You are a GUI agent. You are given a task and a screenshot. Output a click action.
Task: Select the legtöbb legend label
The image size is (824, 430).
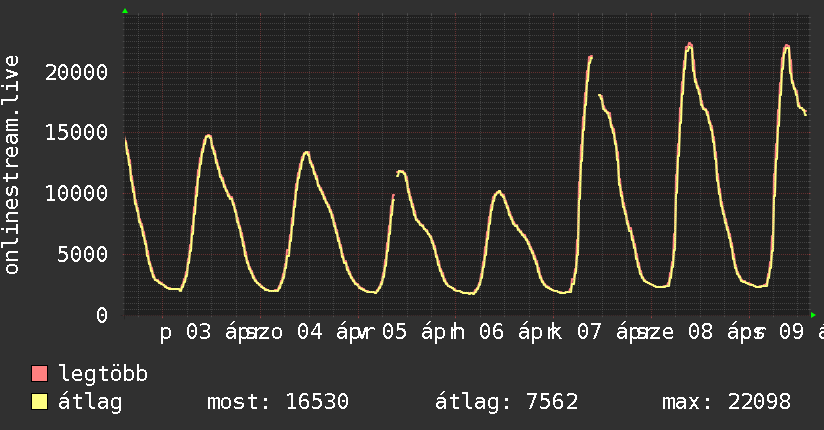point(103,374)
